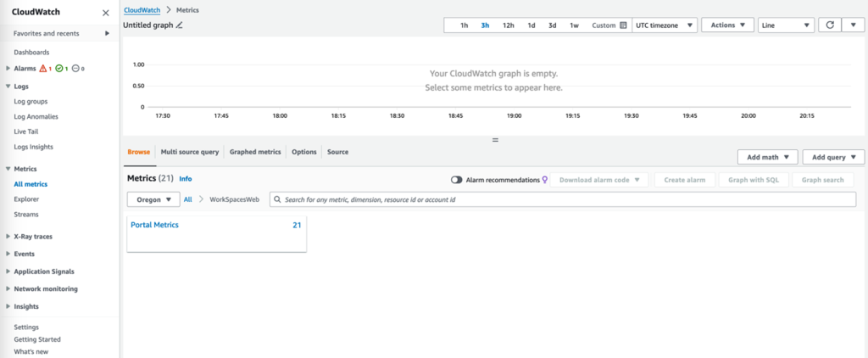Click the alarm recommendations lightbulb icon

point(545,180)
